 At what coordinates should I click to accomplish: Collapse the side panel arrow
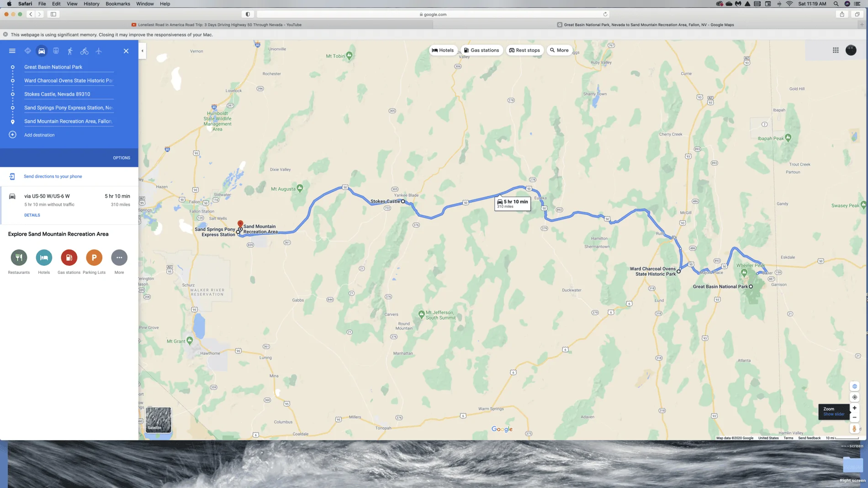coord(143,51)
